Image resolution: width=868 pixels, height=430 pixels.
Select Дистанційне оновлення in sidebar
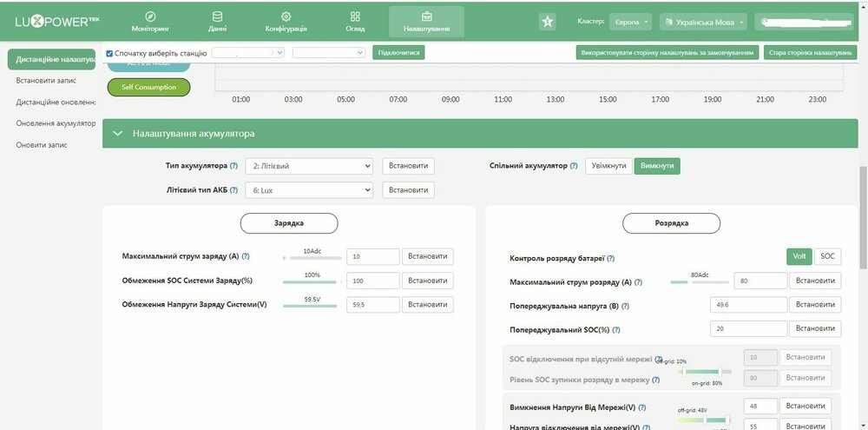tap(56, 103)
